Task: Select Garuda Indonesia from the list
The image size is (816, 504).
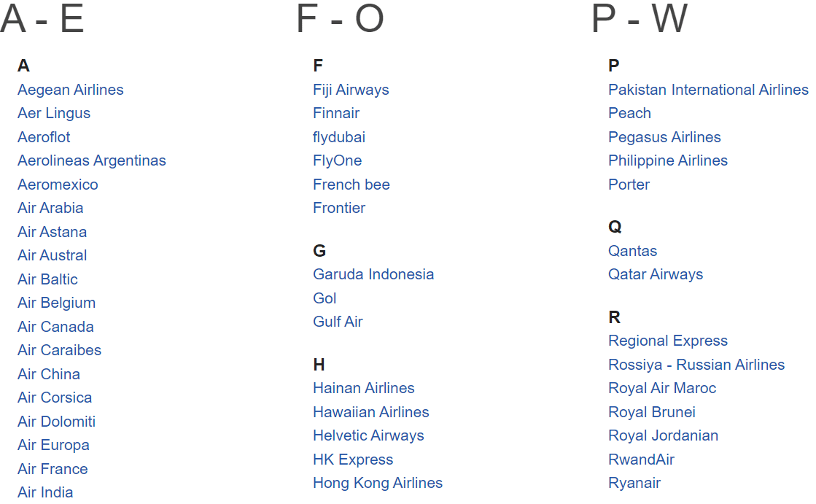Action: coord(373,274)
